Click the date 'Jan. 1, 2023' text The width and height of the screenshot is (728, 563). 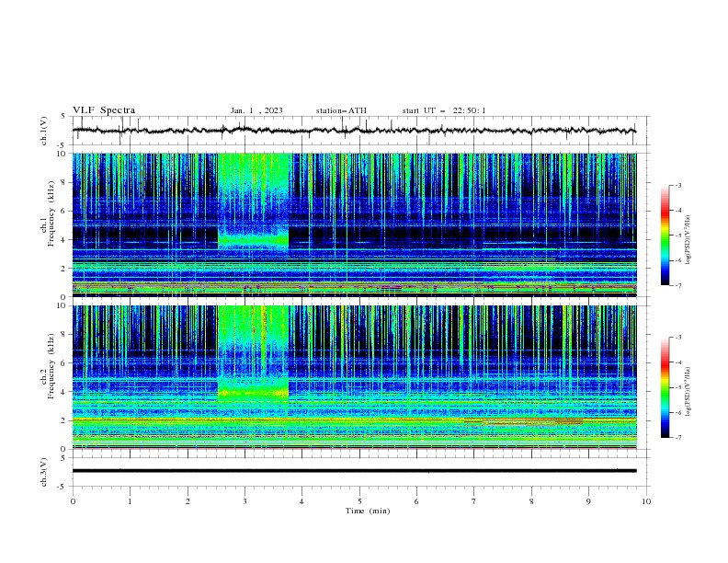[x=256, y=110]
